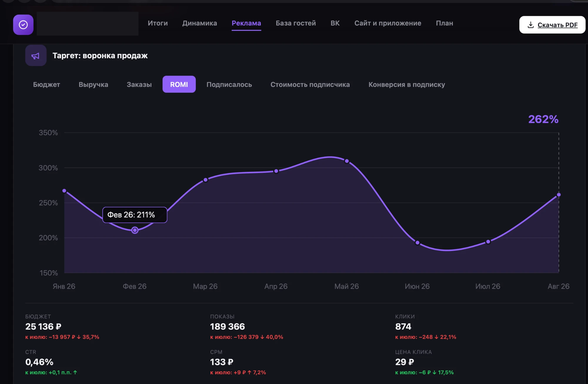Click the Мар 26 data point
Image resolution: width=588 pixels, height=384 pixels.
click(206, 180)
